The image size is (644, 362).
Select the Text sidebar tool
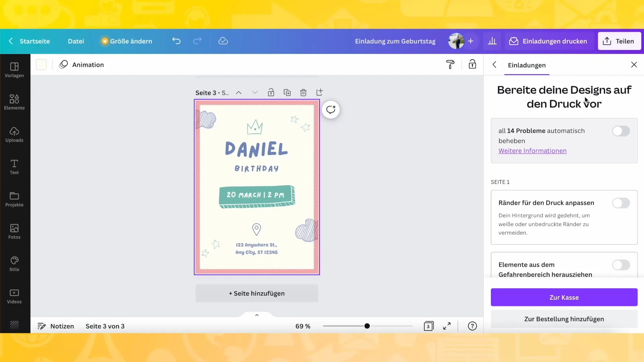coord(14,167)
